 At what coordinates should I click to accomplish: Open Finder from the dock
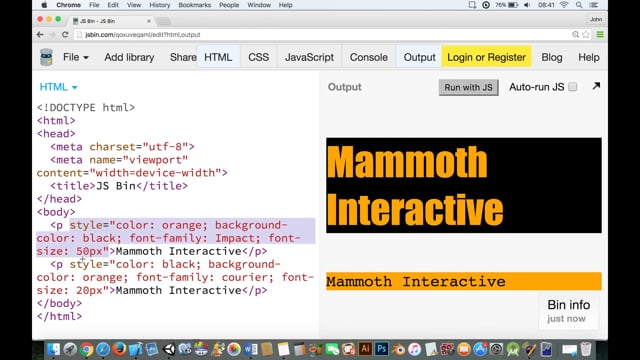pos(53,349)
